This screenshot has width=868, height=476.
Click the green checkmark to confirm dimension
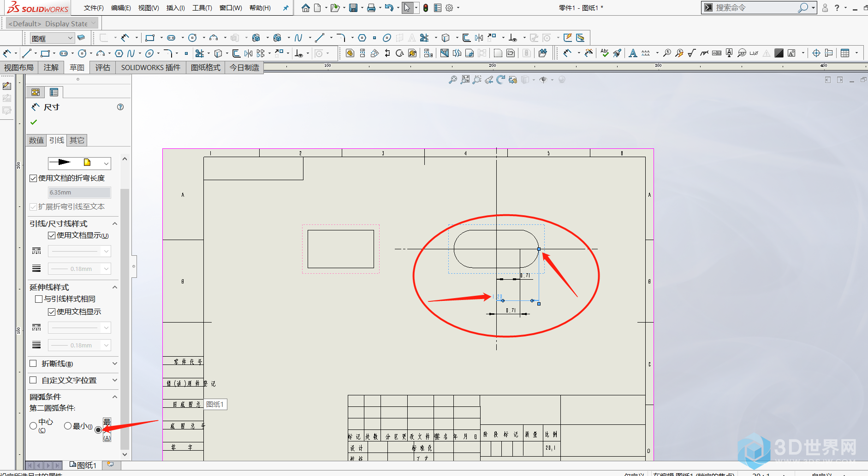click(33, 122)
